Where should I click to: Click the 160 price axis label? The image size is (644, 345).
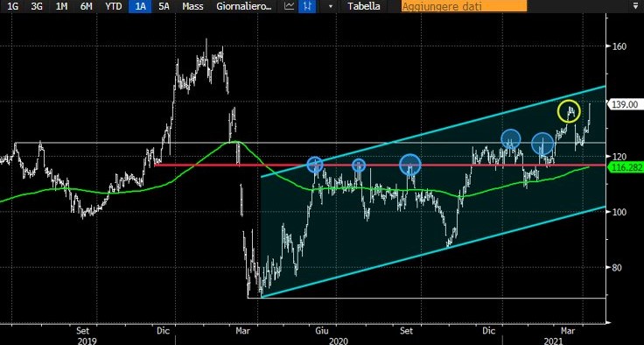click(x=619, y=46)
